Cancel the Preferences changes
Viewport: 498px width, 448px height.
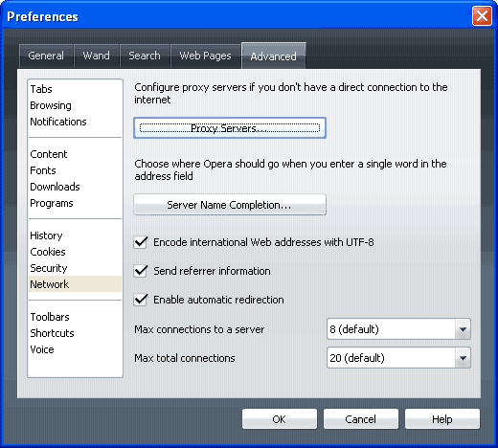pos(361,419)
